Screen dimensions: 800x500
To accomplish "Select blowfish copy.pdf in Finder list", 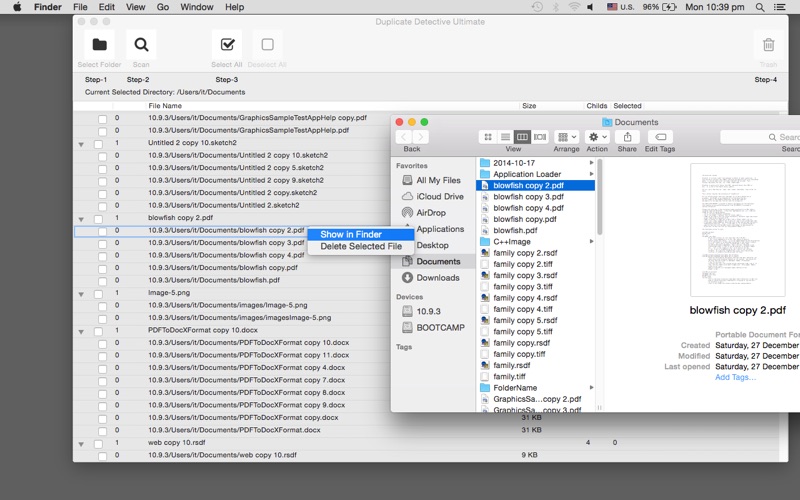I will tap(524, 219).
